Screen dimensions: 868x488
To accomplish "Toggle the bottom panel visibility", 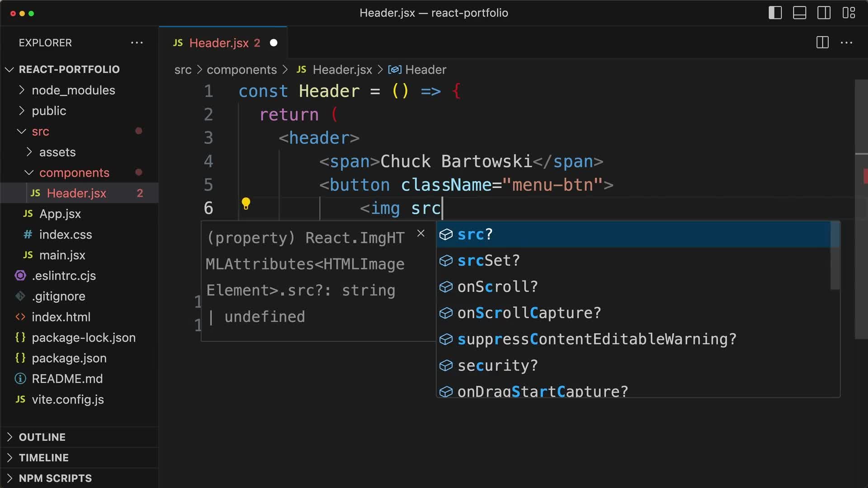I will pos(799,13).
